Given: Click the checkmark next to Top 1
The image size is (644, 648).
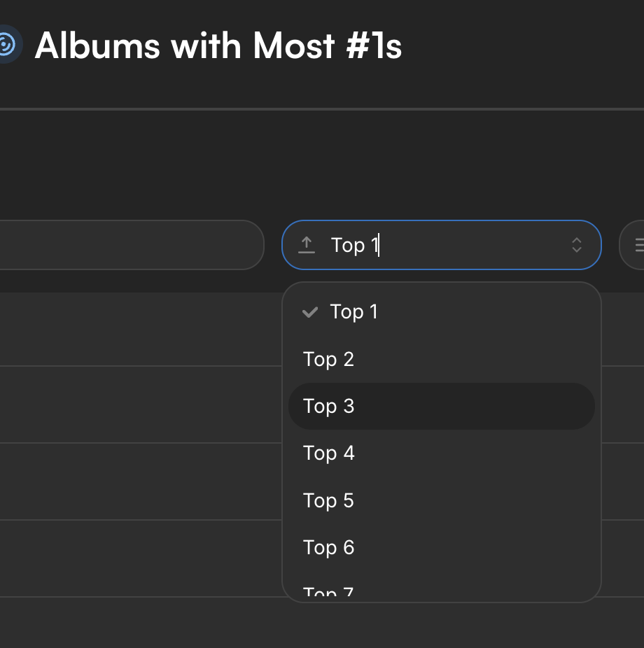Looking at the screenshot, I should click(x=310, y=312).
